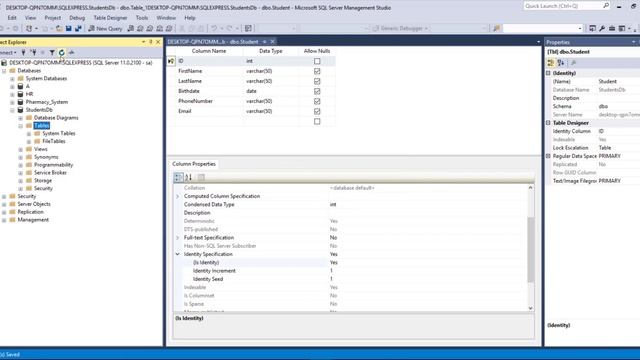Click the Disconnect plug icon in Object Explorer
This screenshot has width=640, height=360.
click(33, 52)
